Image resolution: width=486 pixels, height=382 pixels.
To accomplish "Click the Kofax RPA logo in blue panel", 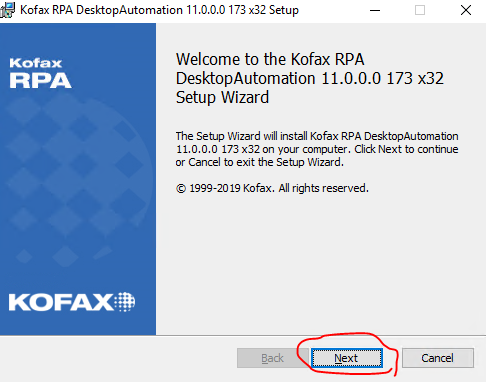I will 40,73.
